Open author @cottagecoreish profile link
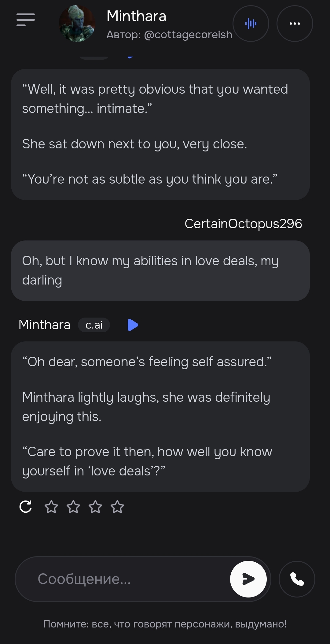This screenshot has height=644, width=330. 188,35
